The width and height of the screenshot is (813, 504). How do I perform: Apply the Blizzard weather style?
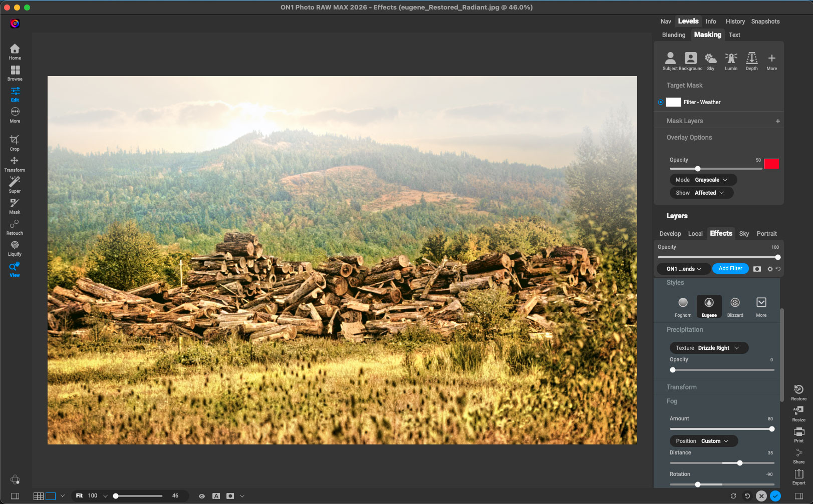[x=735, y=307]
